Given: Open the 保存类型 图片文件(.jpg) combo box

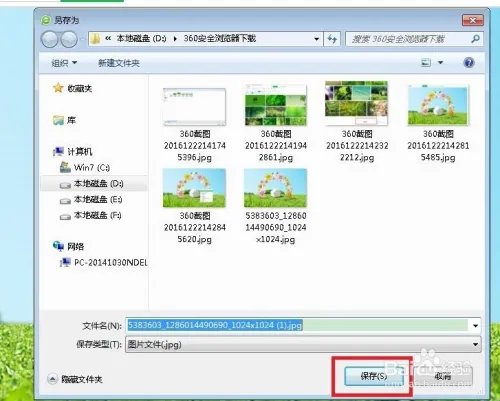Looking at the screenshot, I should [303, 344].
